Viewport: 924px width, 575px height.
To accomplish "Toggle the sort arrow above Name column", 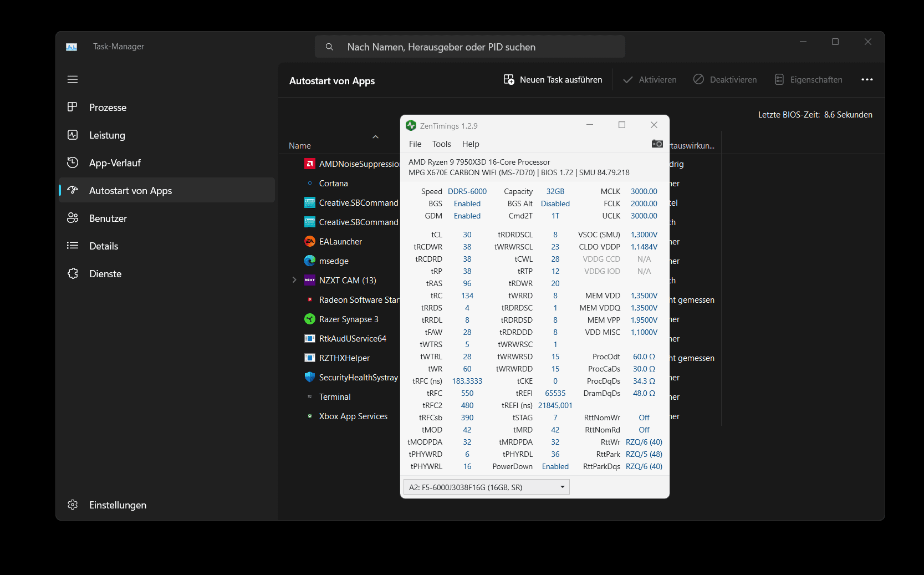I will click(375, 137).
